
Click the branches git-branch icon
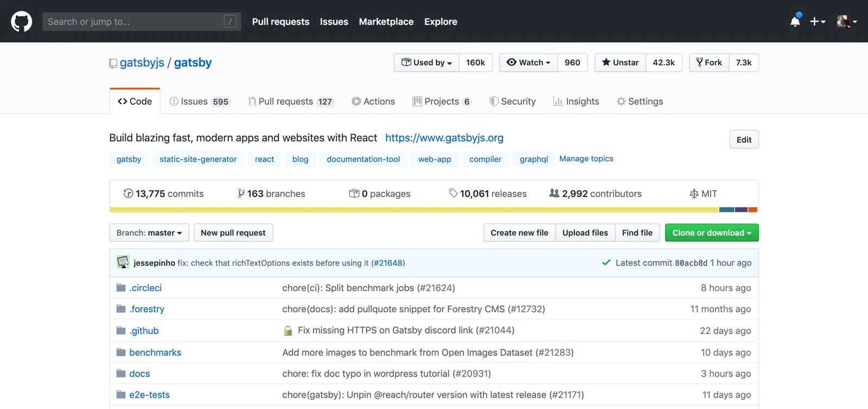tap(241, 193)
